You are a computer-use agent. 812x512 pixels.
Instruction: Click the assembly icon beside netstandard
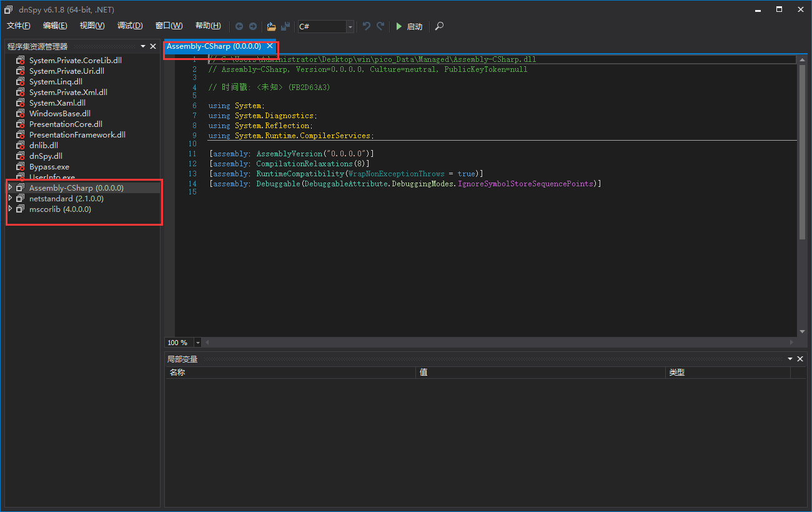pyautogui.click(x=20, y=199)
